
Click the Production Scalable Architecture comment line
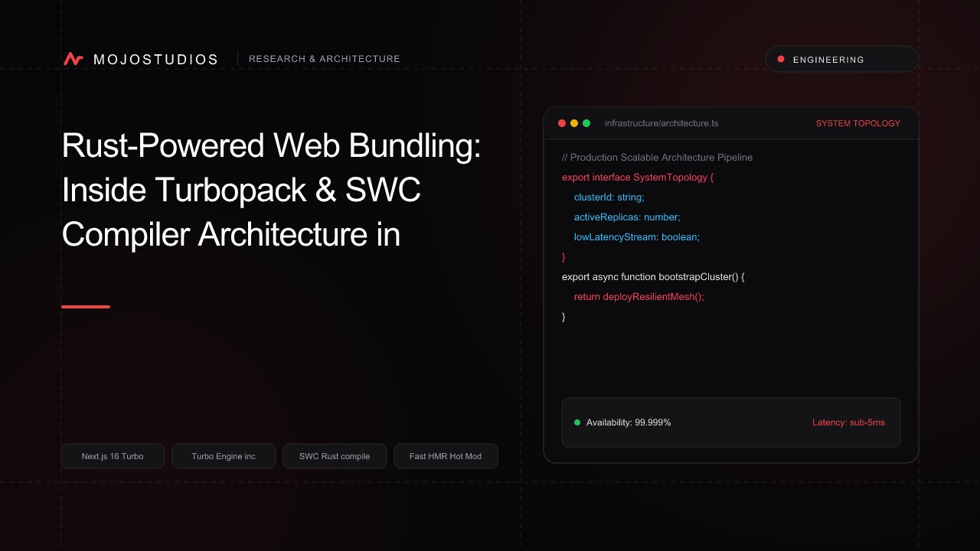click(657, 157)
